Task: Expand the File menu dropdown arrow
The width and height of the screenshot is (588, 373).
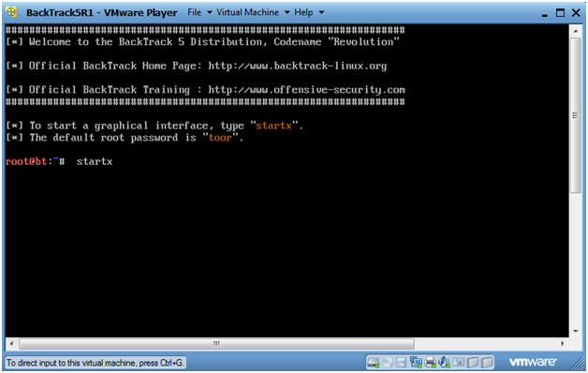Action: [x=210, y=12]
